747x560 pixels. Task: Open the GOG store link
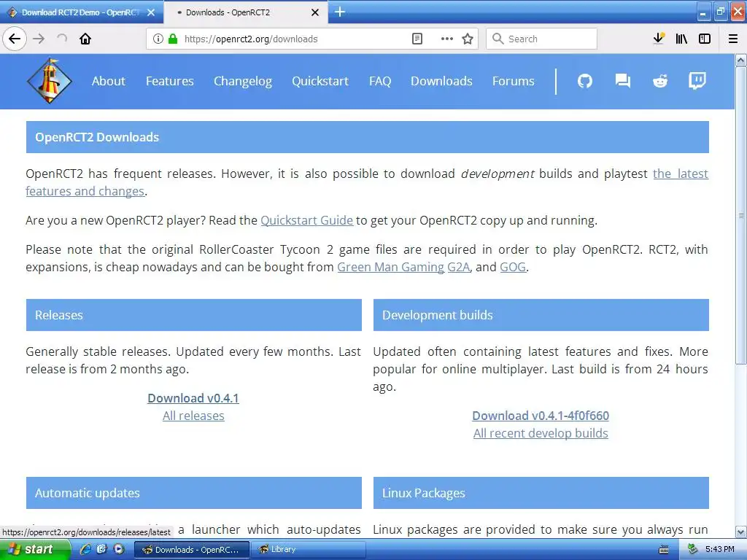coord(513,267)
